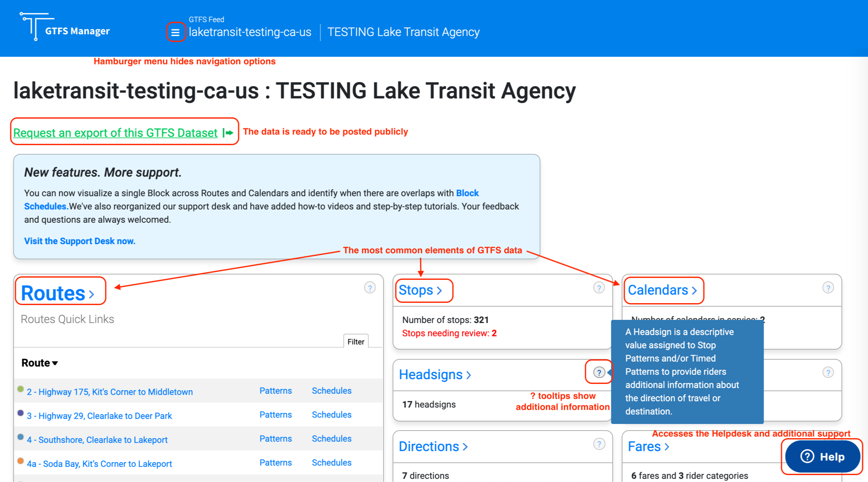The height and width of the screenshot is (482, 868).
Task: Open Schedules for route 3 Highway 29
Action: coord(331,414)
